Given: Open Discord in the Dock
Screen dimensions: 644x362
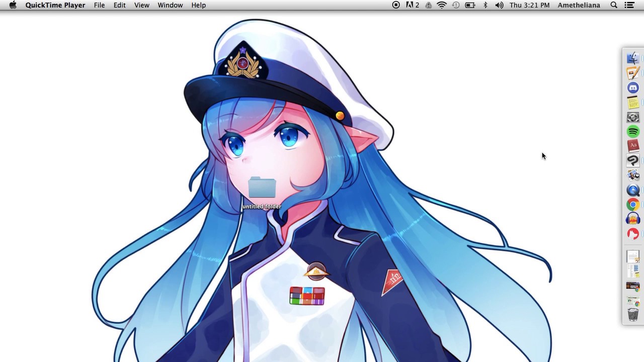Looking at the screenshot, I should click(x=633, y=87).
